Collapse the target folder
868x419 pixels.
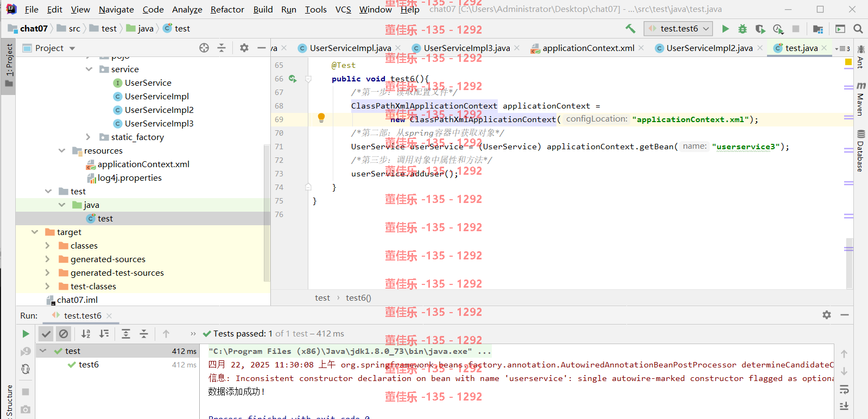[x=35, y=232]
